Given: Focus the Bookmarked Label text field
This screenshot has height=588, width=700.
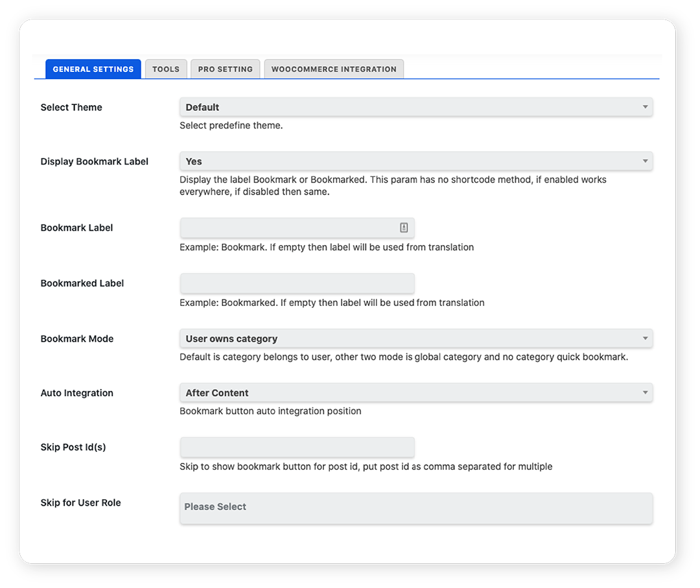Looking at the screenshot, I should point(297,283).
